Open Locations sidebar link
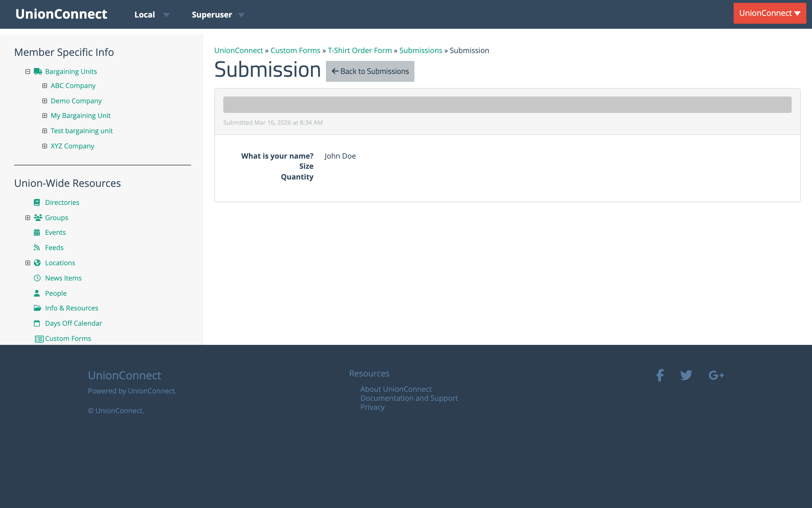 pyautogui.click(x=60, y=263)
